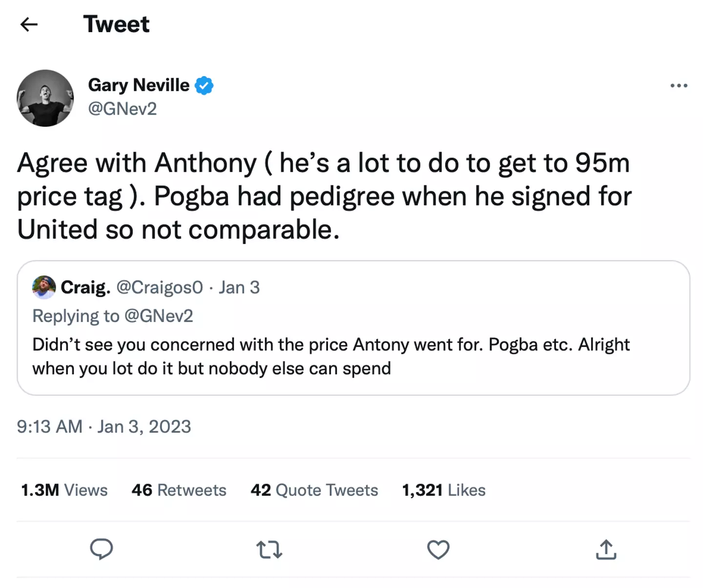Go back using the left arrow
703x588 pixels.
(29, 24)
